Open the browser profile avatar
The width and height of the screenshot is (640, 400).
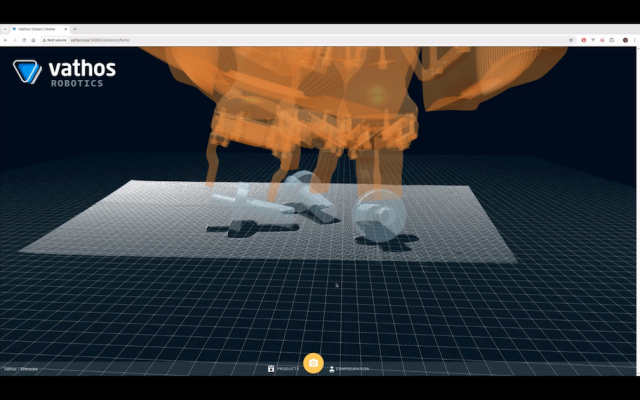point(624,40)
